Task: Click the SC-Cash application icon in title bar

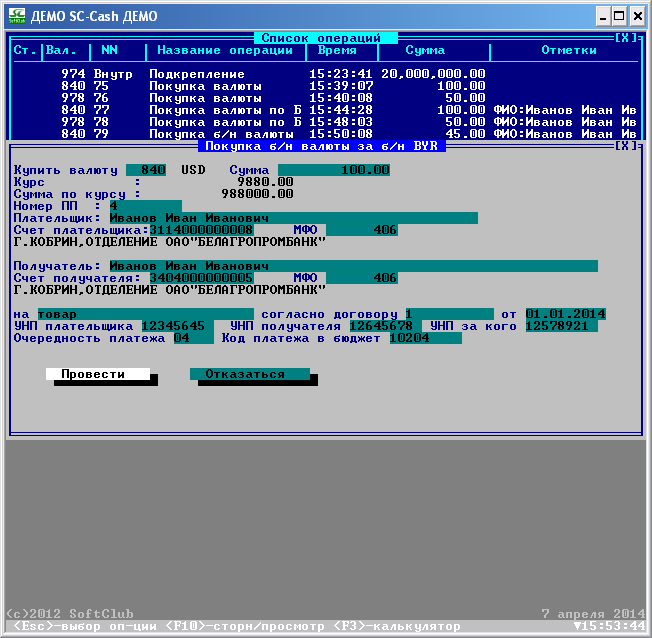Action: click(17, 16)
